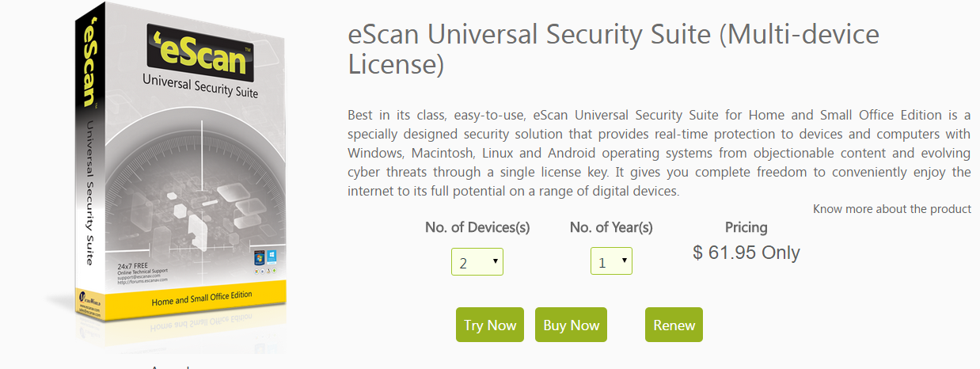Open the No. of Devices dropdown

(x=477, y=262)
